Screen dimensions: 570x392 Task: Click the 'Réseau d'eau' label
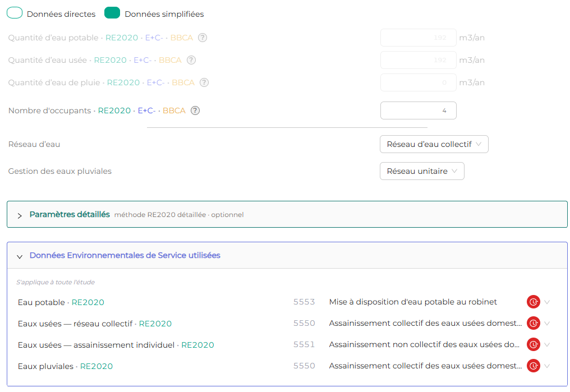click(34, 144)
